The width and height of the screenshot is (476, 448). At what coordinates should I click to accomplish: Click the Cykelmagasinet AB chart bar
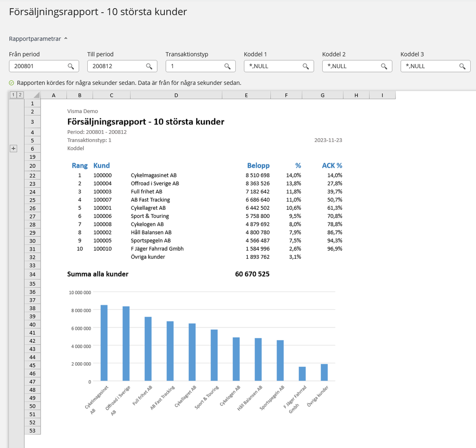[x=104, y=343]
